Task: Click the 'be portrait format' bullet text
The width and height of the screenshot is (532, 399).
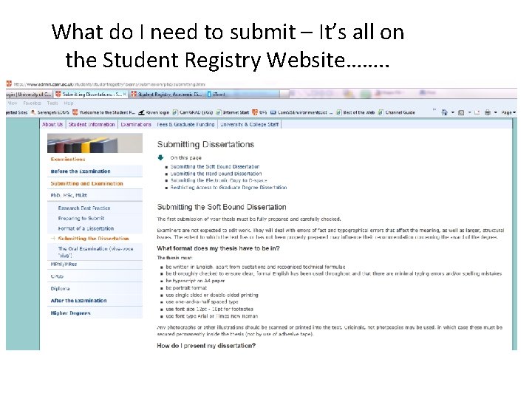Action: coord(186,287)
